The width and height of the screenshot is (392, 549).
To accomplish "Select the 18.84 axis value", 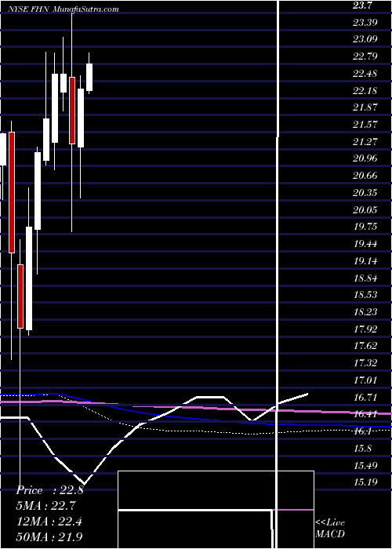I will tap(365, 278).
